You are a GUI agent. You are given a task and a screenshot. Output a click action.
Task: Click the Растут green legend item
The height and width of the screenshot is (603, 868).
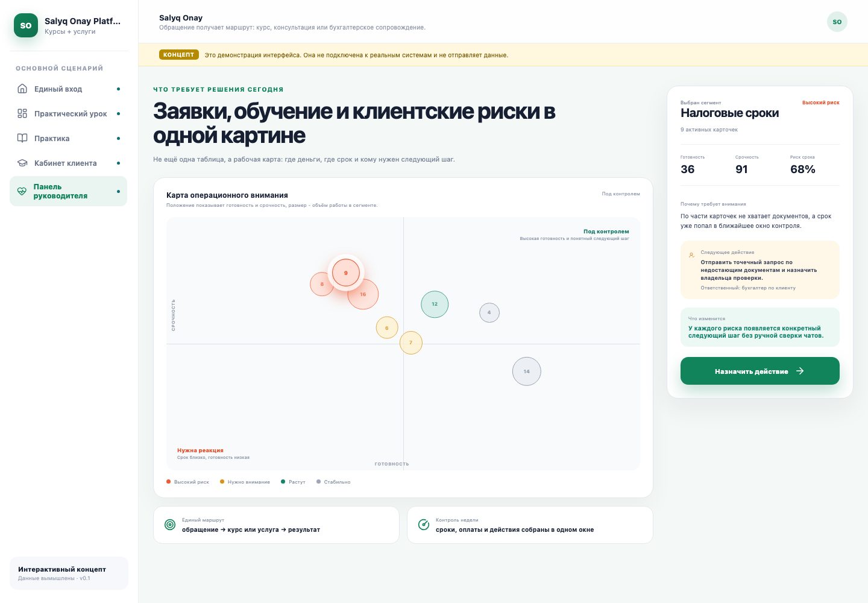[293, 482]
